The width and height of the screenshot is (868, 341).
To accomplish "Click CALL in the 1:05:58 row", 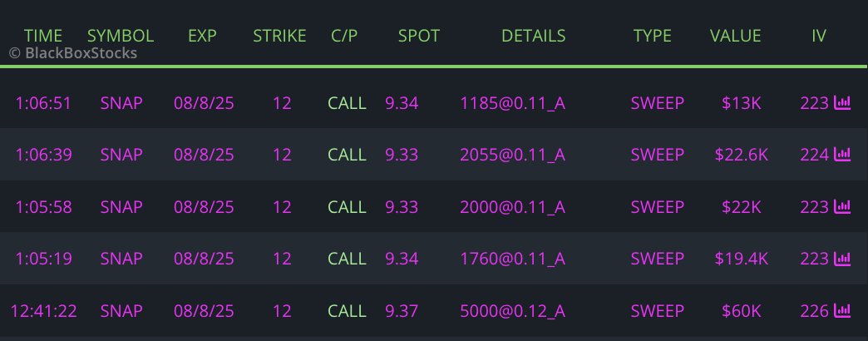I will point(347,206).
